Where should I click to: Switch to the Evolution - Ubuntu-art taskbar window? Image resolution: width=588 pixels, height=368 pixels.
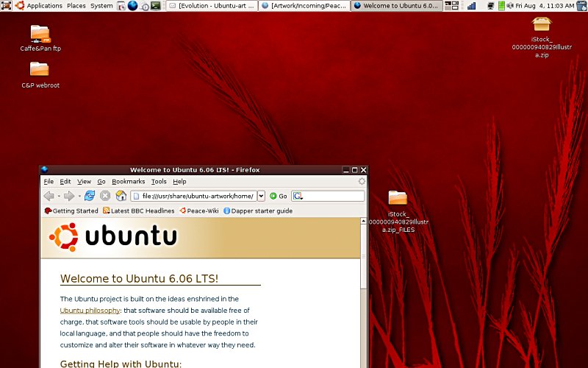[212, 6]
